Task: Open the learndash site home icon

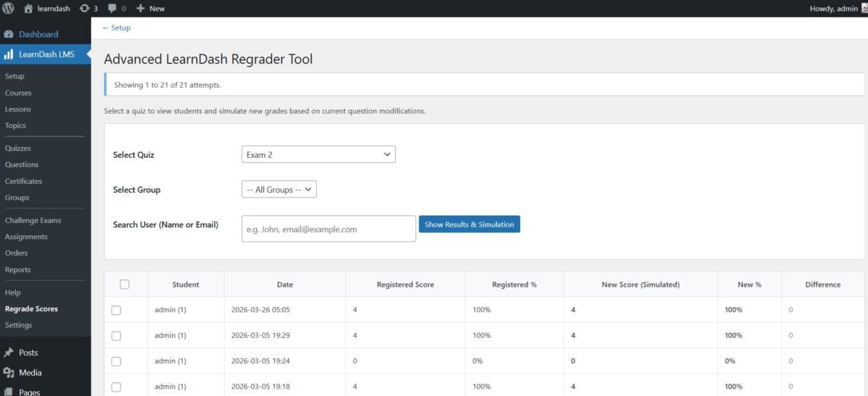Action: click(28, 9)
